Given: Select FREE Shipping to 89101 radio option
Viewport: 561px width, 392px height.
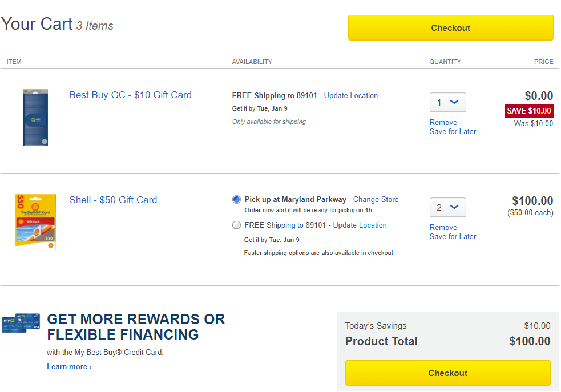Looking at the screenshot, I should tap(237, 225).
